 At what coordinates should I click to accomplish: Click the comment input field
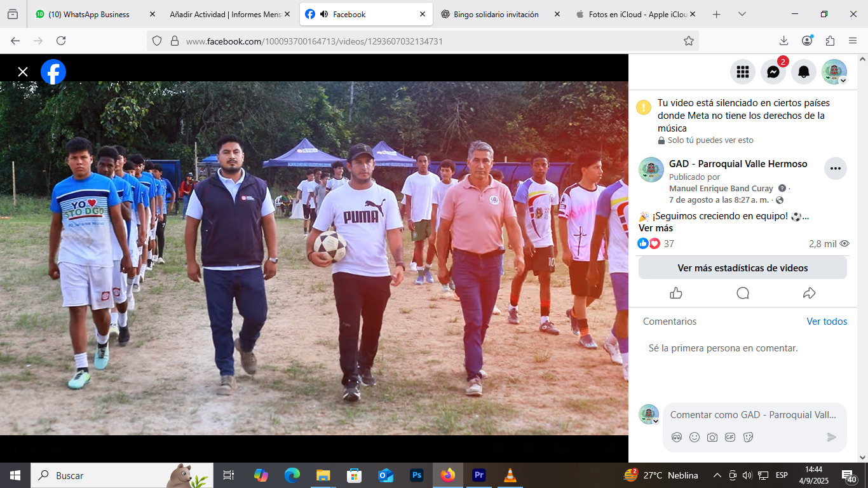[x=753, y=415]
